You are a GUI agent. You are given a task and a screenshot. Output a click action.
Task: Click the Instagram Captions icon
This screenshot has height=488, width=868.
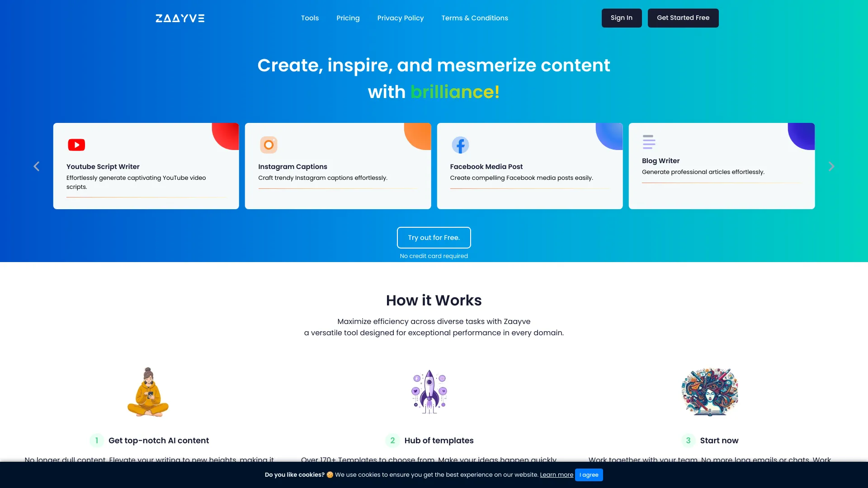click(268, 145)
